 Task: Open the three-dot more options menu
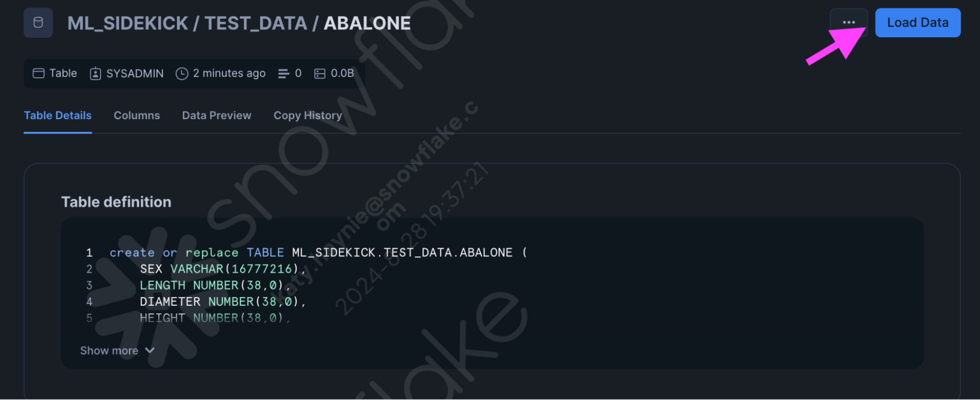tap(849, 23)
